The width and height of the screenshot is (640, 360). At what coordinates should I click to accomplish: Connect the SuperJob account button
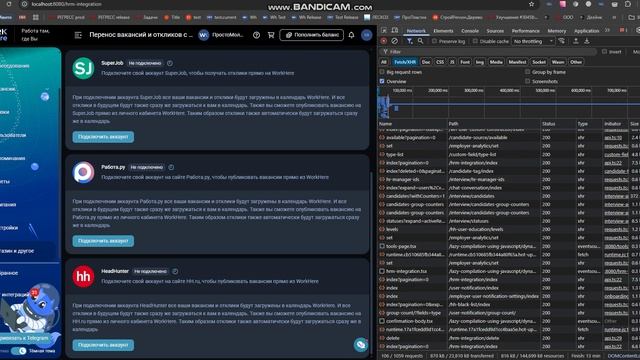click(x=103, y=137)
